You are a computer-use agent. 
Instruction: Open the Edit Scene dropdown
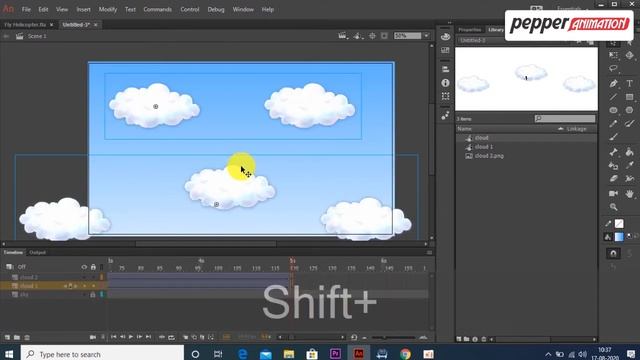pyautogui.click(x=343, y=36)
